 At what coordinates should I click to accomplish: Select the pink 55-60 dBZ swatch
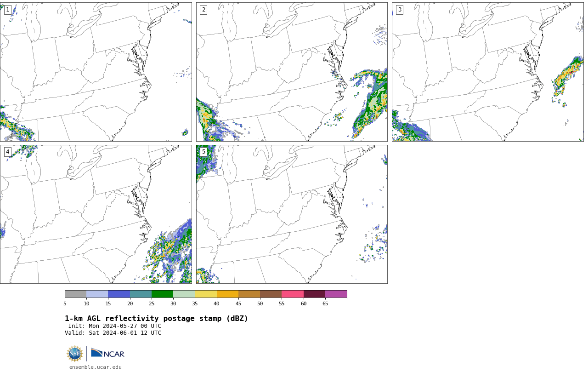point(293,294)
